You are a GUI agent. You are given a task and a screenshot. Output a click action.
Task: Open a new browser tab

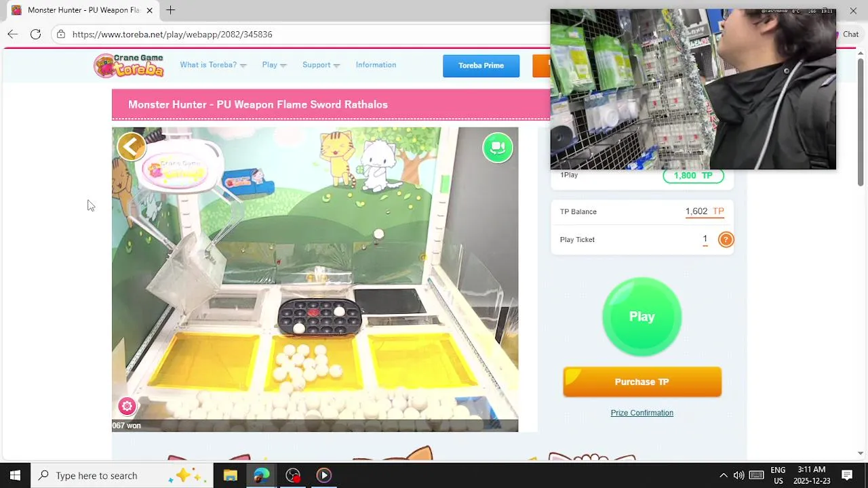point(170,10)
